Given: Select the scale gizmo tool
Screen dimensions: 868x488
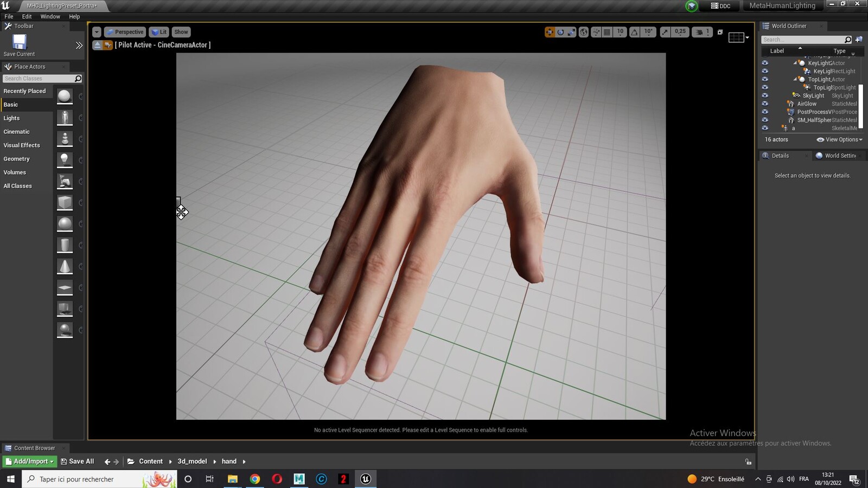Looking at the screenshot, I should pos(571,32).
